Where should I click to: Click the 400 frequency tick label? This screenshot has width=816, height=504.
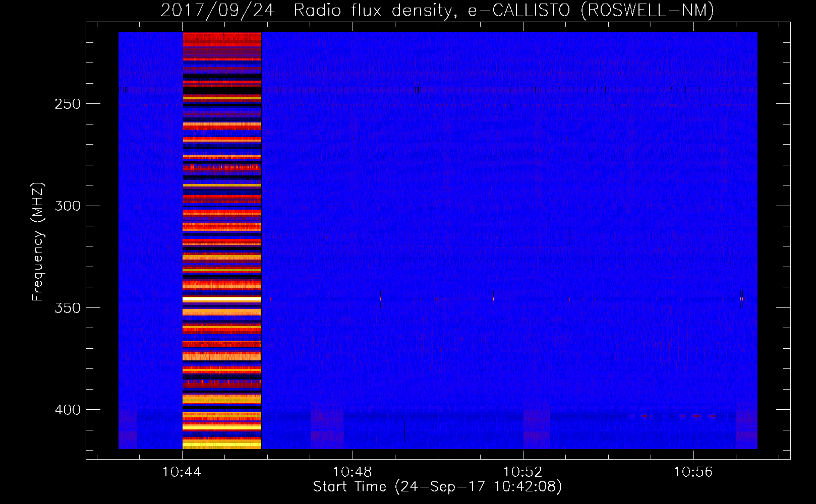coord(68,410)
